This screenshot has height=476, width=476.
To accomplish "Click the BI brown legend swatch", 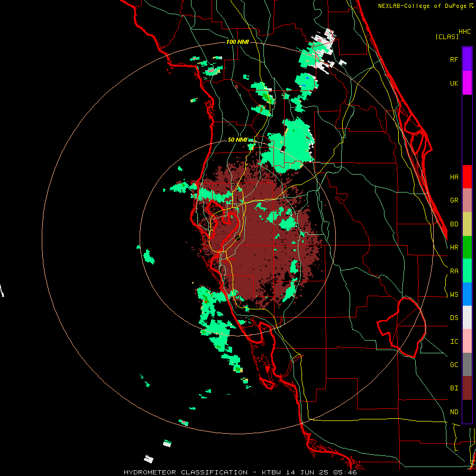I will point(467,388).
